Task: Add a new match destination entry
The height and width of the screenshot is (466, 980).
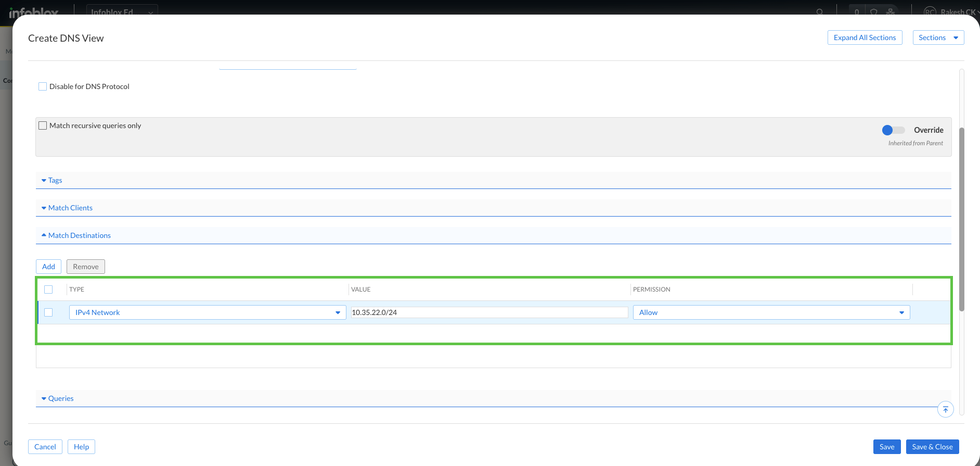Action: coord(48,267)
